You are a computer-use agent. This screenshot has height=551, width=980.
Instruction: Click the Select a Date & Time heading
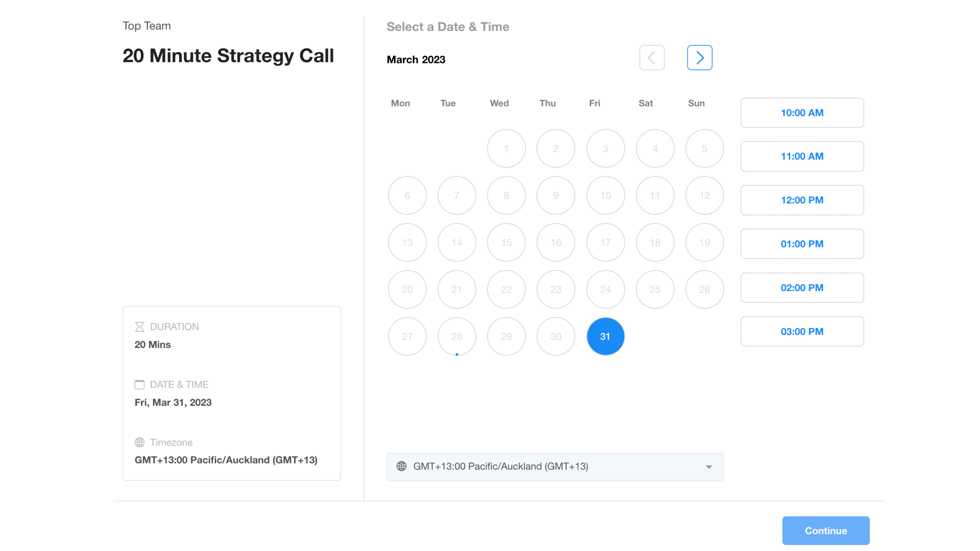pos(448,27)
